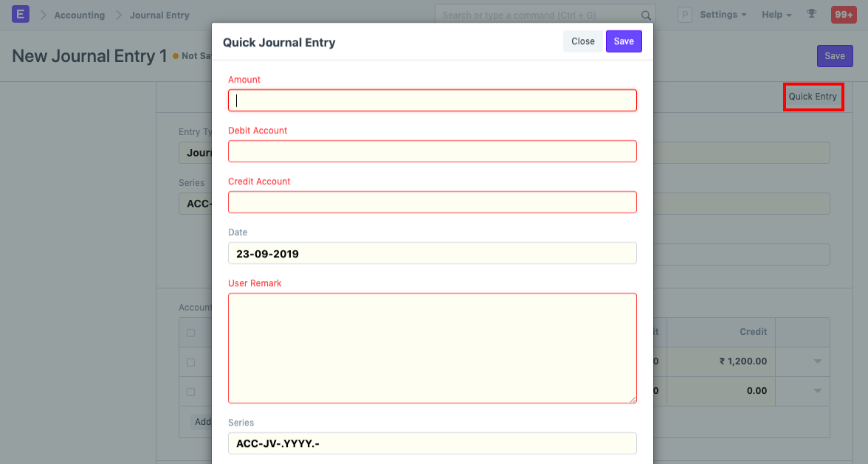
Task: Click the ERPNext logo icon
Action: click(20, 14)
